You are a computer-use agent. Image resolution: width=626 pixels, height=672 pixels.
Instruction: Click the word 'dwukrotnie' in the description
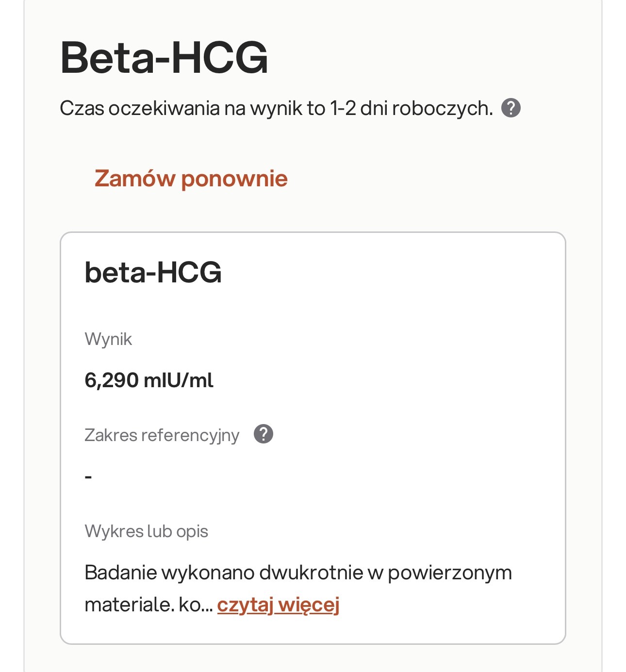[311, 573]
